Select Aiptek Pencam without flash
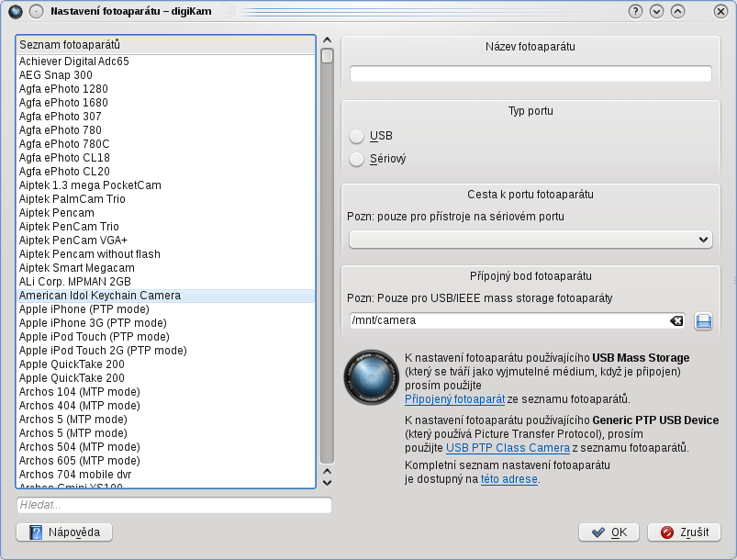737x560 pixels. pyautogui.click(x=165, y=254)
